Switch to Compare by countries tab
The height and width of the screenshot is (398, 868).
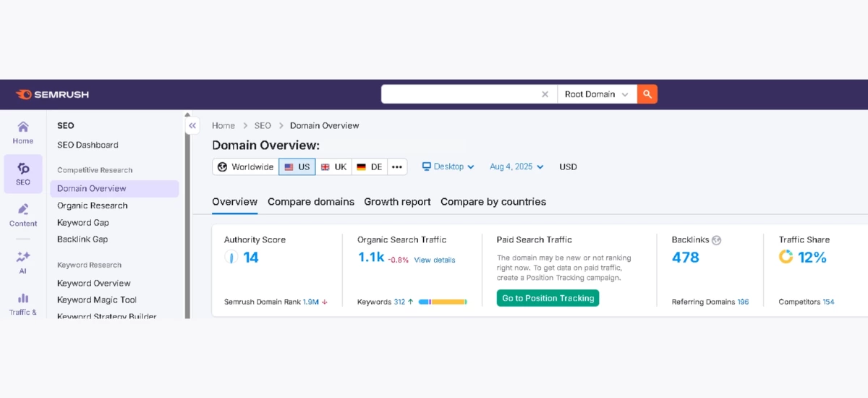click(493, 202)
